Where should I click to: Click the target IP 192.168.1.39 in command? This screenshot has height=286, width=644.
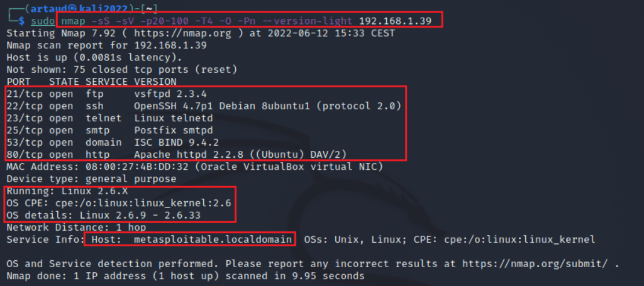[x=395, y=21]
